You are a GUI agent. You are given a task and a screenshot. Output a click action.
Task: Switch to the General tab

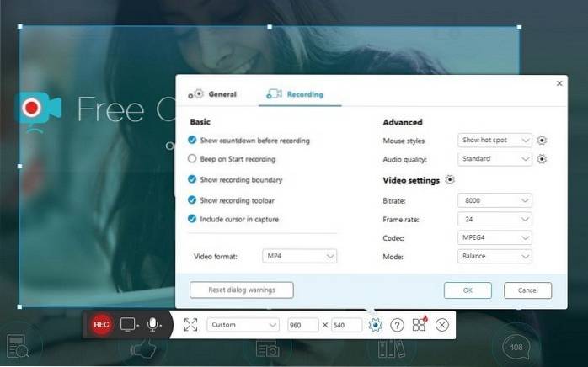[x=212, y=94]
